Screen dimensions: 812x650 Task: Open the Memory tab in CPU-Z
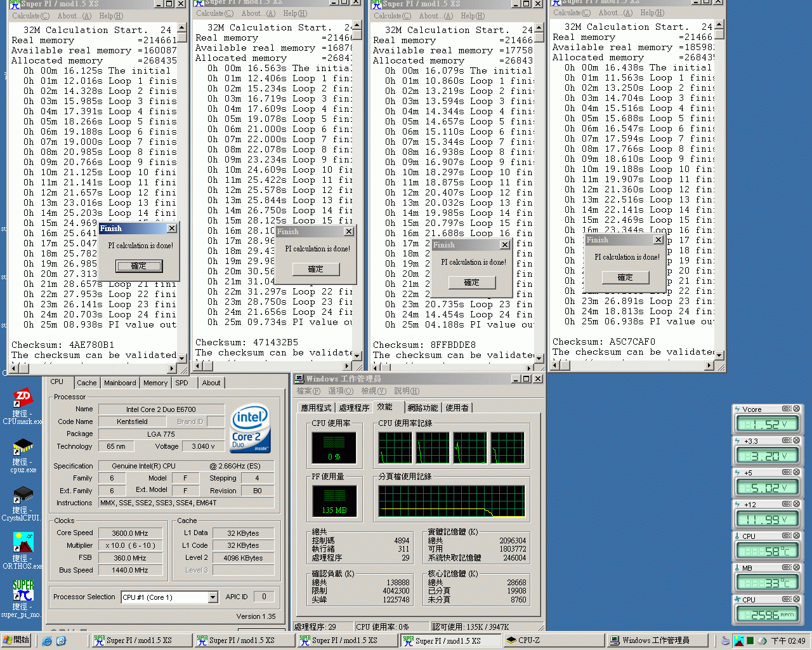click(x=155, y=383)
